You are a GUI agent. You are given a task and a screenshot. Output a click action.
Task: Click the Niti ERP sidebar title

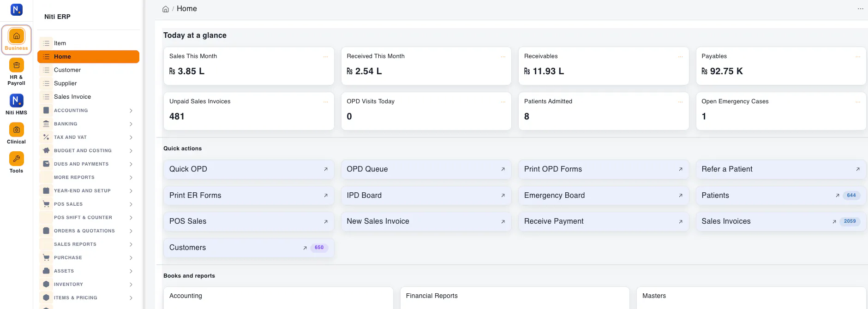coord(57,17)
